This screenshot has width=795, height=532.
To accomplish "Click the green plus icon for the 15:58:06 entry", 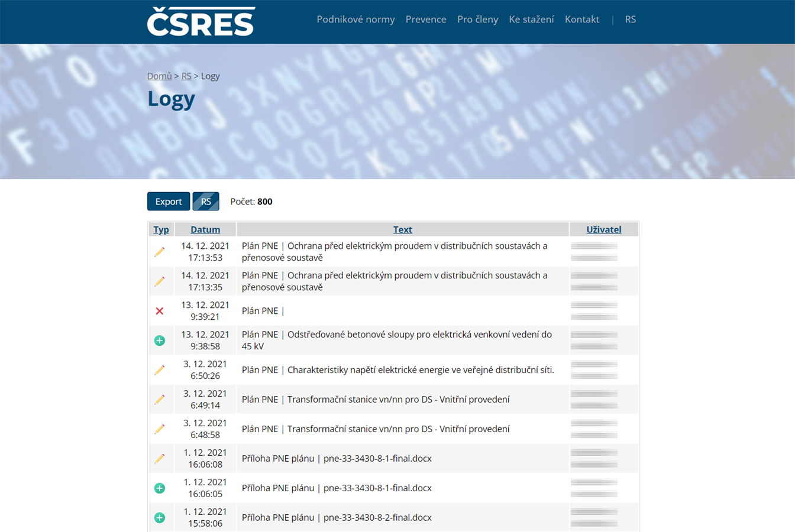I will pyautogui.click(x=160, y=518).
